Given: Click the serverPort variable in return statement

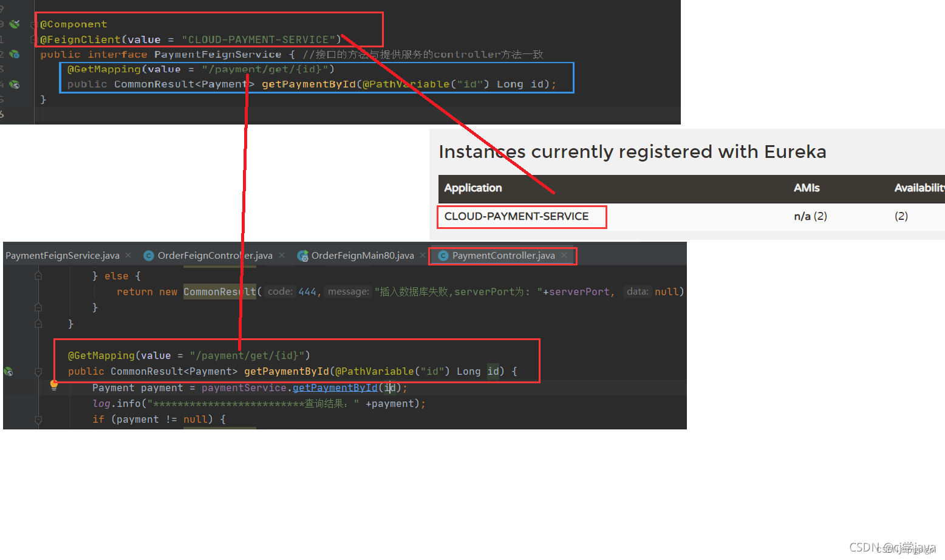Looking at the screenshot, I should pyautogui.click(x=579, y=292).
